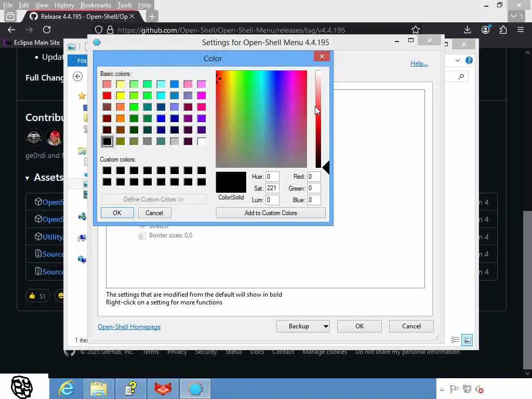Close the Color dialog
This screenshot has height=399, width=532.
coord(322,56)
